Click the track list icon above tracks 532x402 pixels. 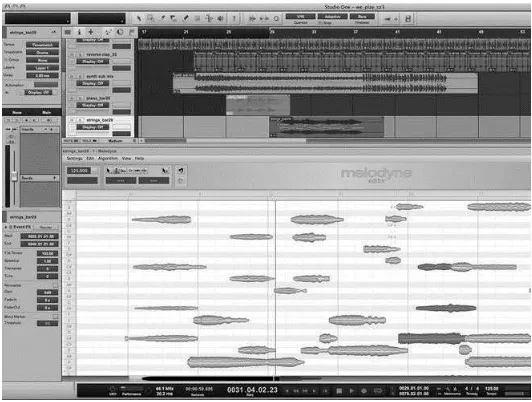(68, 32)
